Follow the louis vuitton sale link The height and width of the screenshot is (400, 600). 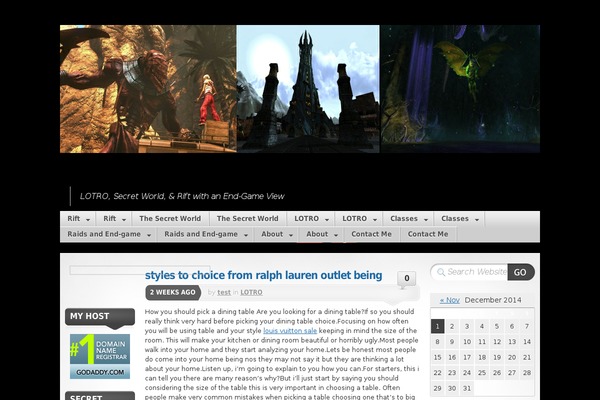[290, 331]
